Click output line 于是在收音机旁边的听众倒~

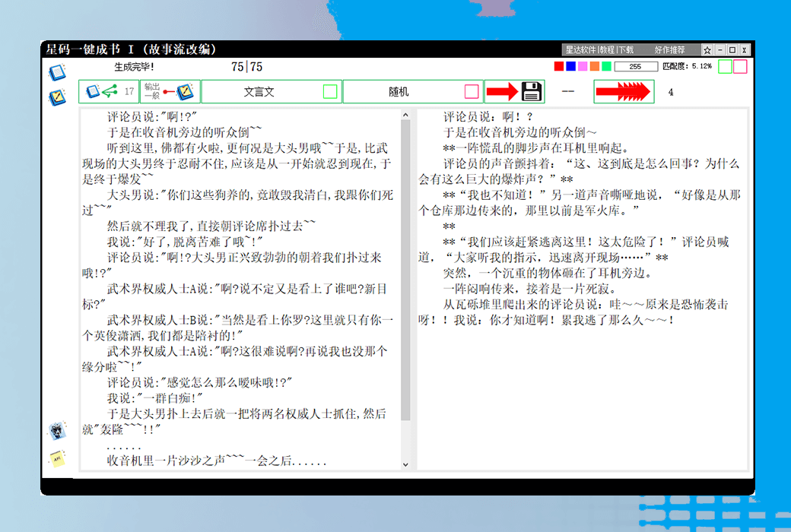tap(519, 133)
